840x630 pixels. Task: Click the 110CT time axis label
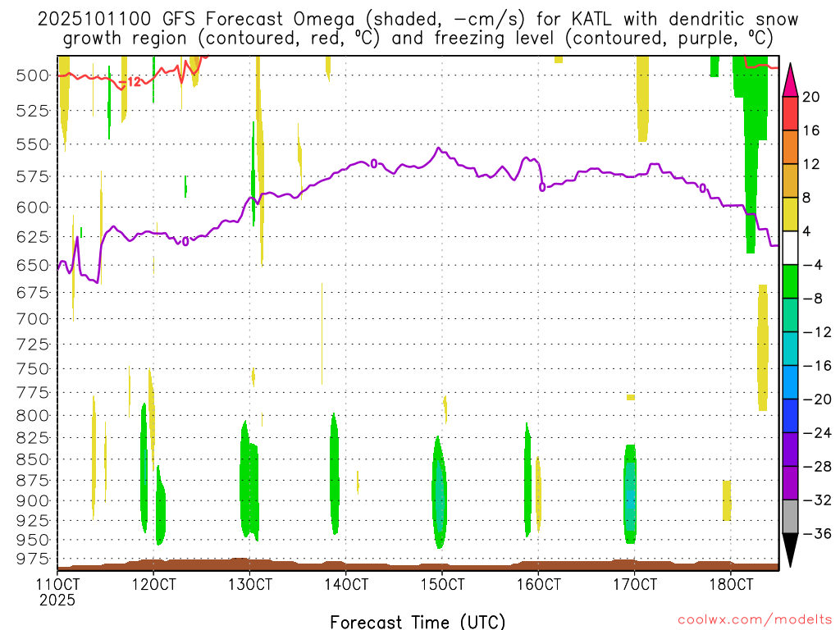(x=57, y=584)
